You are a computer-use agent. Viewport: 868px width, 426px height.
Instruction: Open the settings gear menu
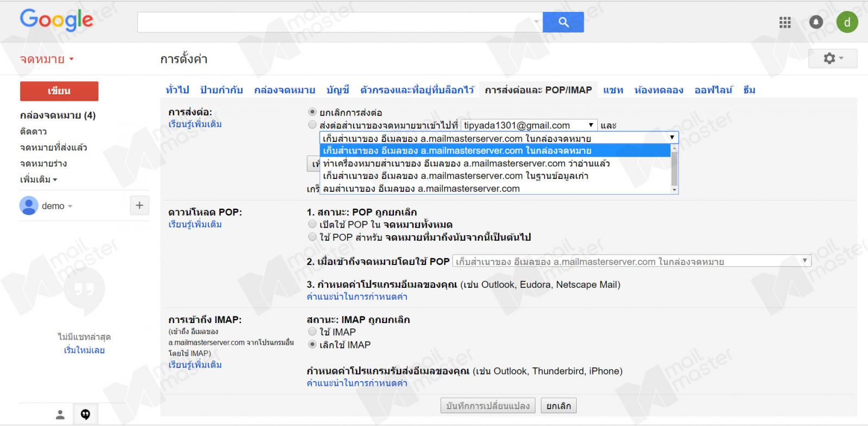(x=833, y=58)
